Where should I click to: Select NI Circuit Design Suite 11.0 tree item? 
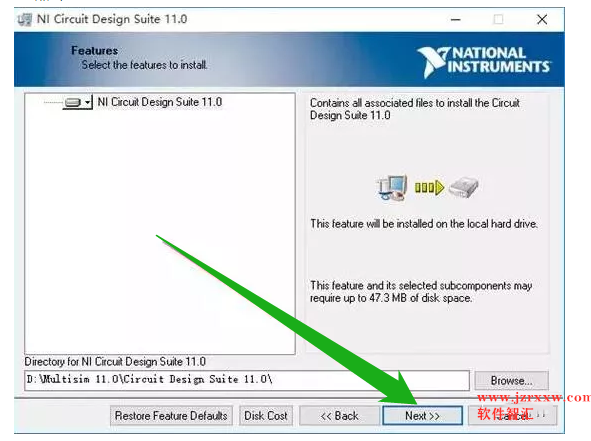[x=160, y=102]
